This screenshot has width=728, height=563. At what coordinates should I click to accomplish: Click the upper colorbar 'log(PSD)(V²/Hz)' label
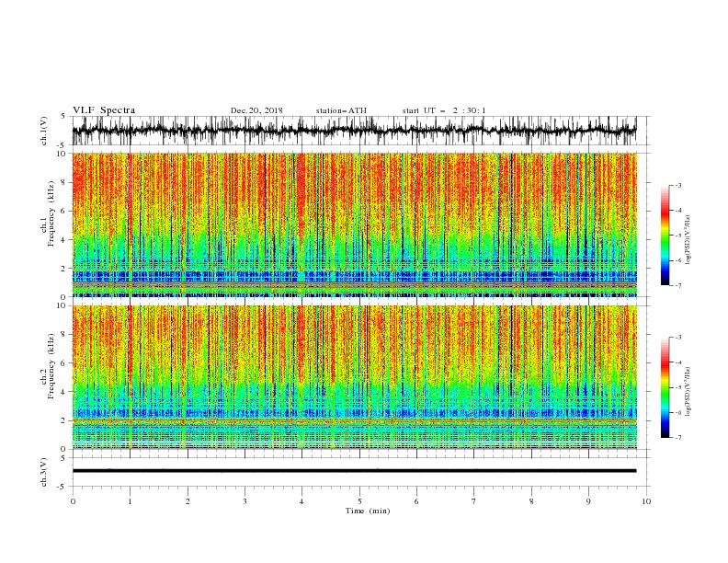point(688,240)
